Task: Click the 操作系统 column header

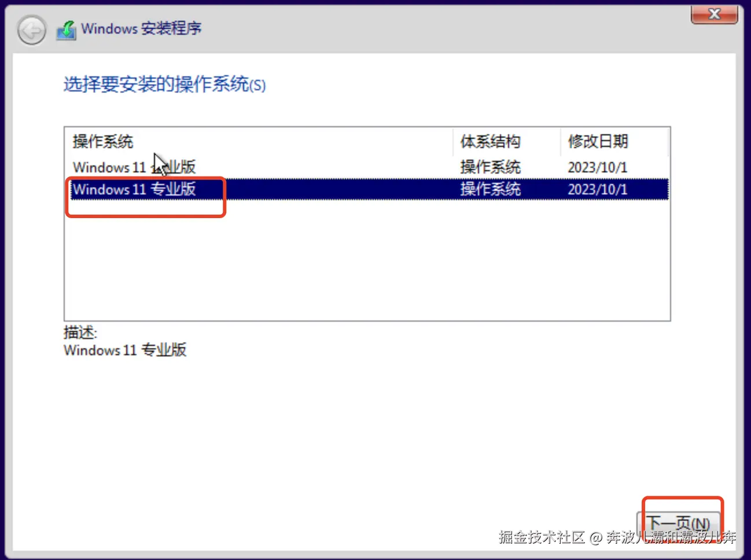Action: pyautogui.click(x=258, y=142)
